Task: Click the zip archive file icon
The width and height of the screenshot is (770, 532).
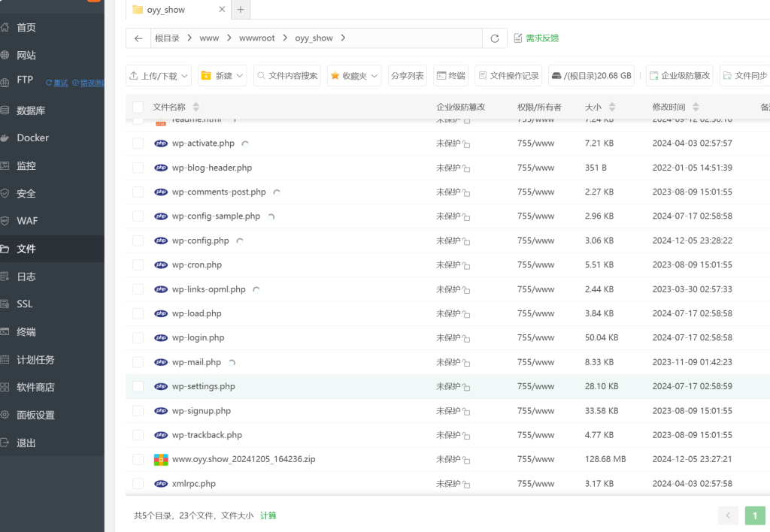Action: (x=161, y=459)
